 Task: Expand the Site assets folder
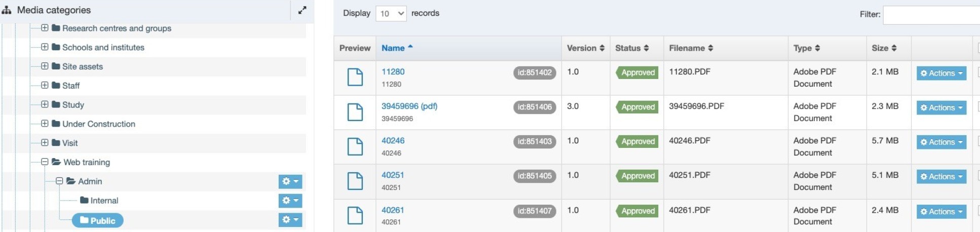click(45, 66)
